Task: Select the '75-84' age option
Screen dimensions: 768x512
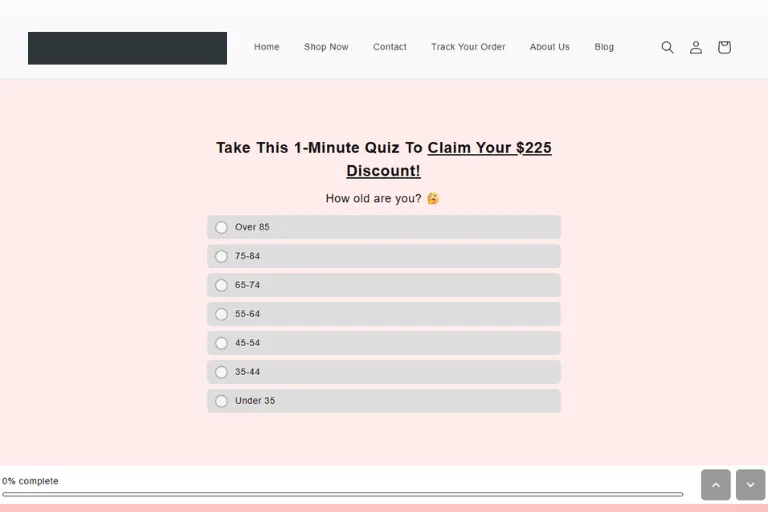Action: click(x=384, y=256)
